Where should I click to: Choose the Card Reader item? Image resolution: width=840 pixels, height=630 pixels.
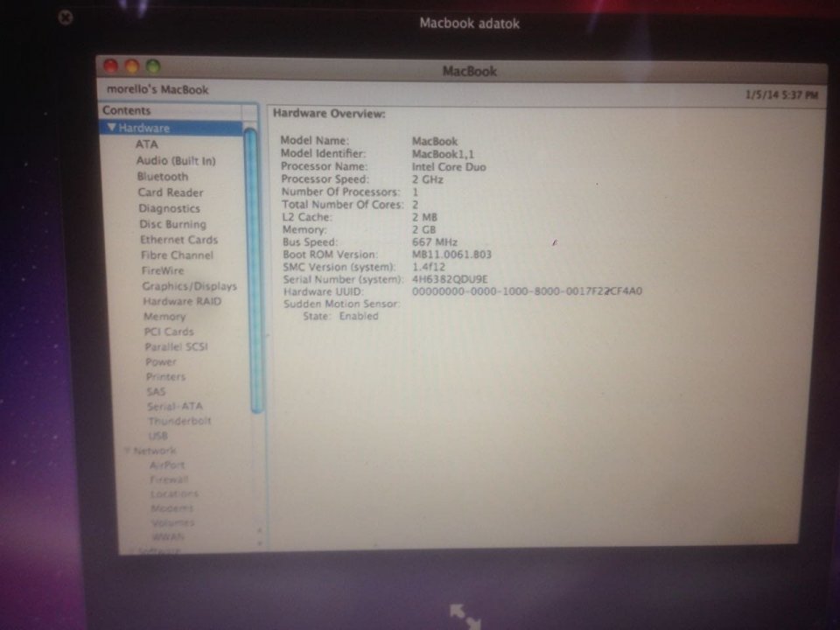171,192
